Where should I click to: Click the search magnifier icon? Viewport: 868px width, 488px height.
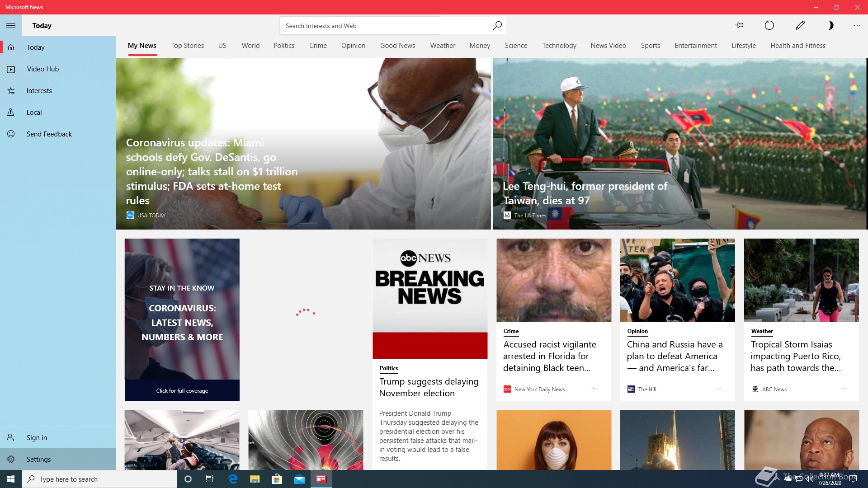497,25
